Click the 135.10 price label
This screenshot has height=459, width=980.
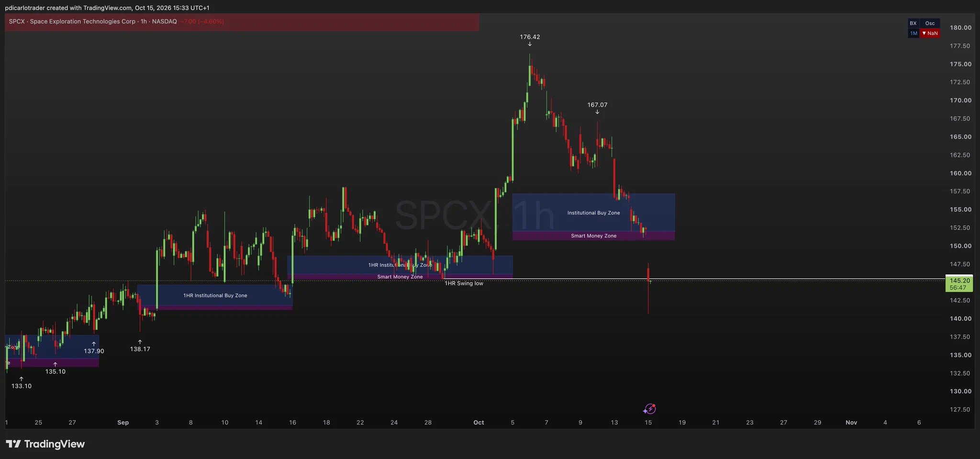tap(56, 372)
